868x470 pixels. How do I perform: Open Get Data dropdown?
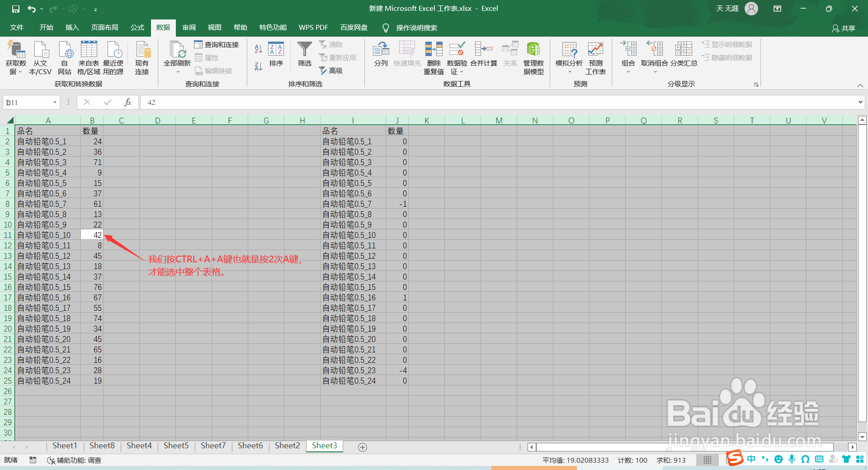(16, 58)
